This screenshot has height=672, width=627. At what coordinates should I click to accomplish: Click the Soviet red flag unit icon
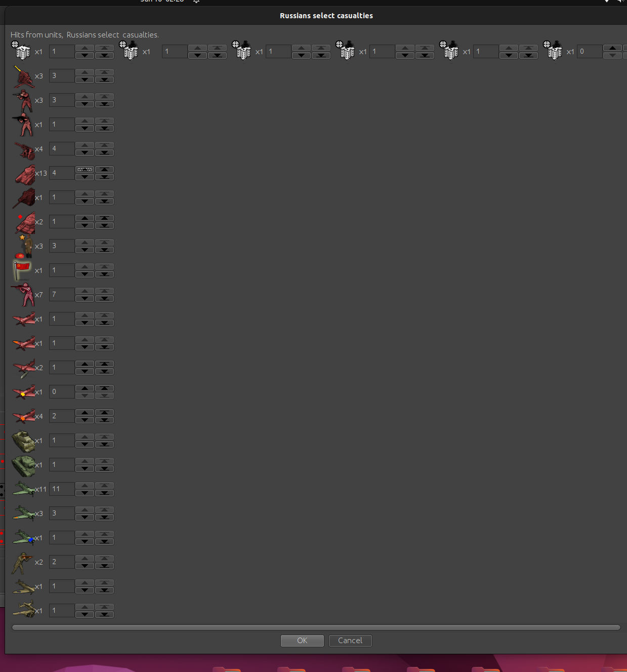coord(22,270)
